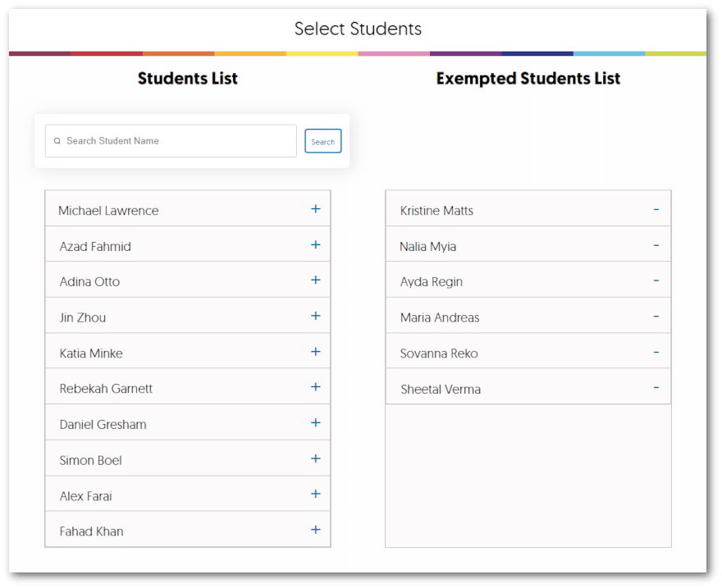Click the Search button
722x588 pixels.
coord(322,141)
